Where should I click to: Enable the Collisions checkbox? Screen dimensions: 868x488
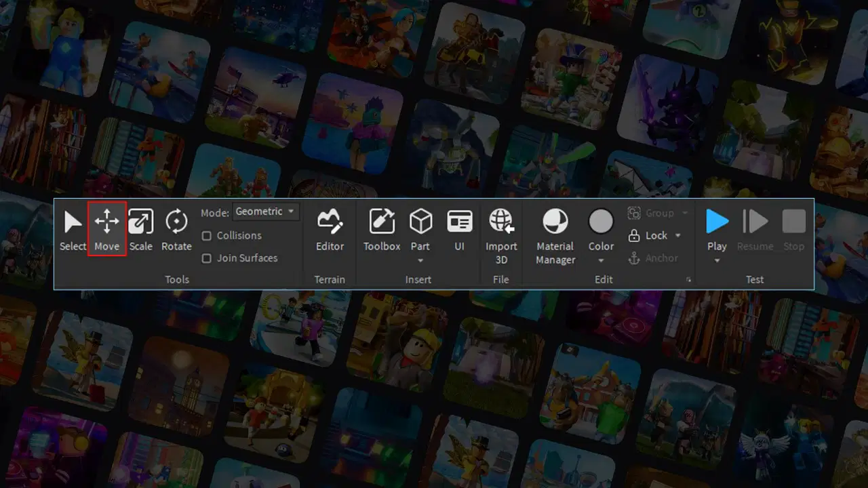tap(207, 236)
